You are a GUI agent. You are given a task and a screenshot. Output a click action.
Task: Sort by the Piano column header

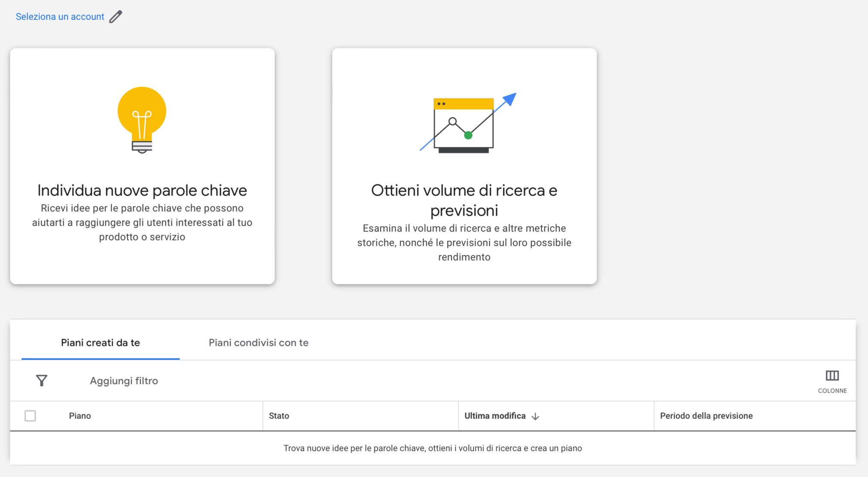coord(80,416)
